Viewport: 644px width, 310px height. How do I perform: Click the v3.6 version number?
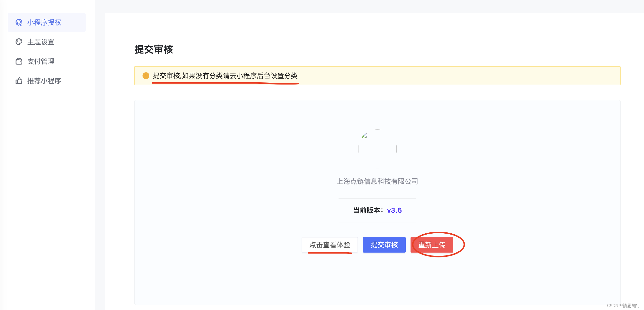pos(394,210)
